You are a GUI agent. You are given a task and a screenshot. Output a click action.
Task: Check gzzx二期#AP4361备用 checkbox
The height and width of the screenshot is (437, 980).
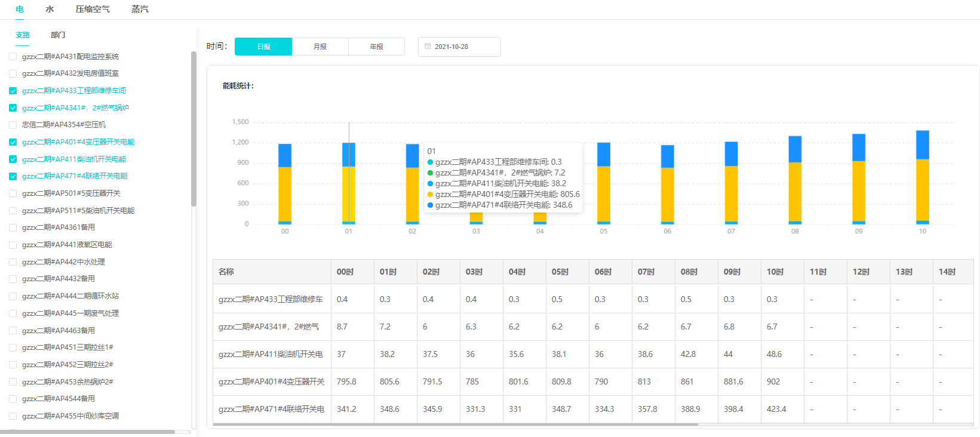pyautogui.click(x=13, y=227)
